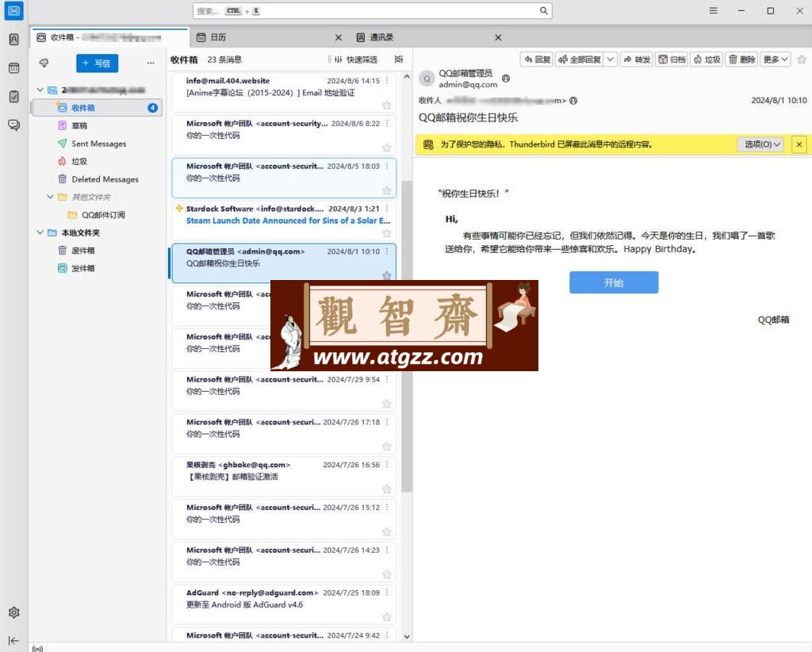Click contact icon beside QQ邮箱管理员 sender

pos(506,79)
